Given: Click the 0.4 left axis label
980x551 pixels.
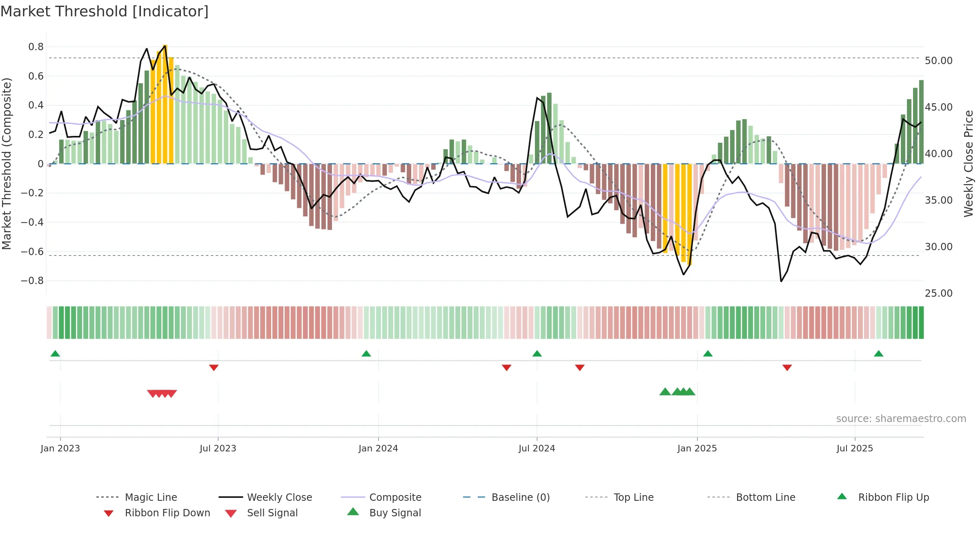Looking at the screenshot, I should [36, 105].
